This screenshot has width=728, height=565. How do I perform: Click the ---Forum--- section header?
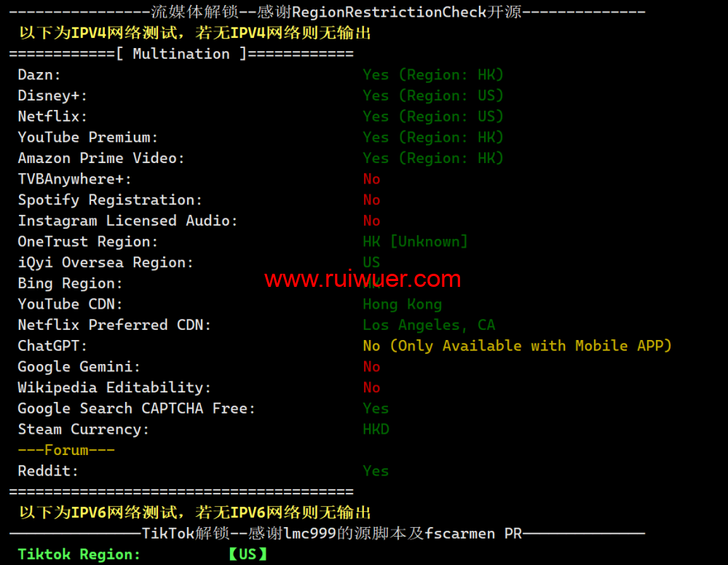(x=66, y=451)
